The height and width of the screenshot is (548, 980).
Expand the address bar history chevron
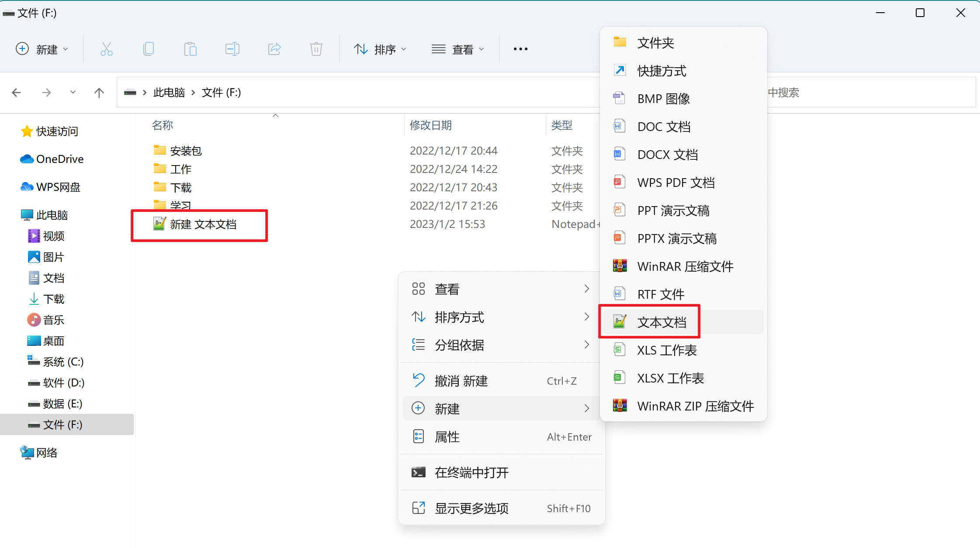73,93
